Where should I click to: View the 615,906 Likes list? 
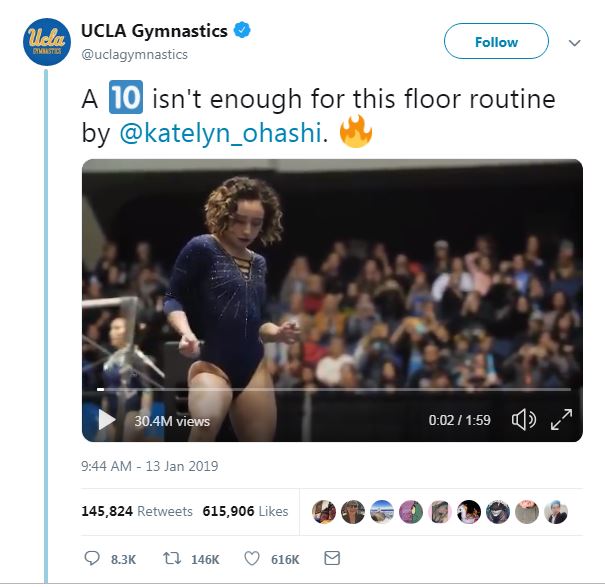(x=245, y=511)
